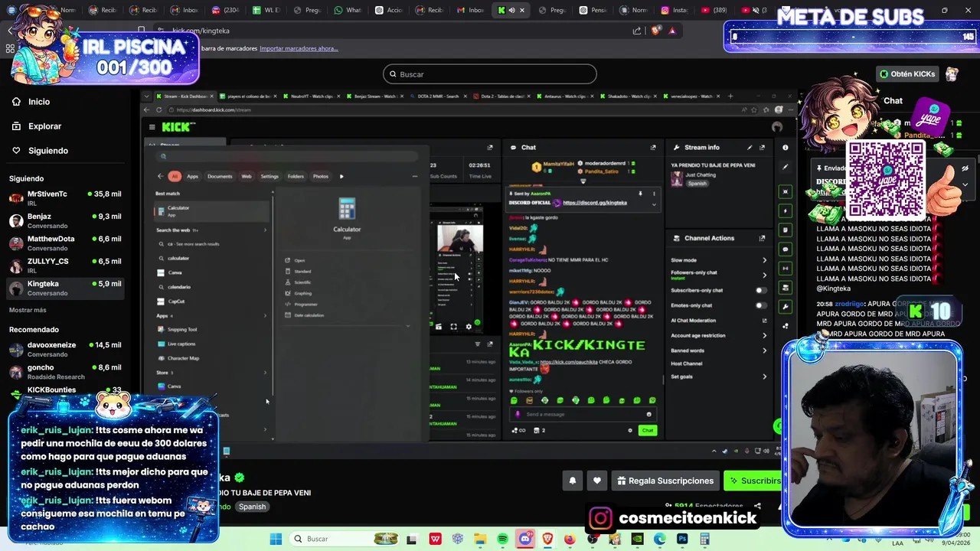Image resolution: width=980 pixels, height=551 pixels.
Task: Open Firefox from the Windows taskbar
Action: point(570,539)
